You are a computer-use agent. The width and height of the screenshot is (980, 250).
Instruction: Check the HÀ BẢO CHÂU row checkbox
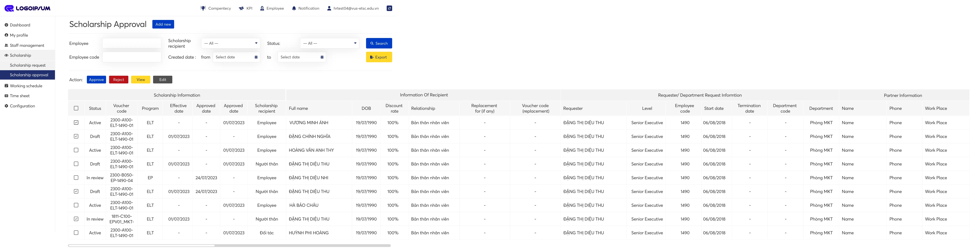[76, 205]
